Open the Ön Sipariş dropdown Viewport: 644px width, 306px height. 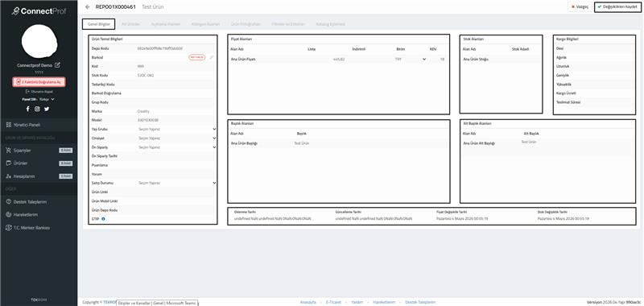tap(176, 147)
